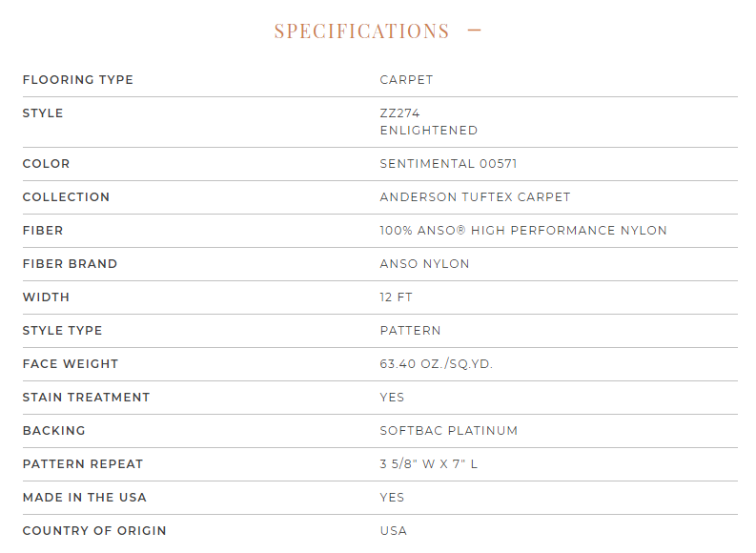The height and width of the screenshot is (553, 756).
Task: Select the SOFTBAC PLATINUM backing value
Action: [448, 430]
